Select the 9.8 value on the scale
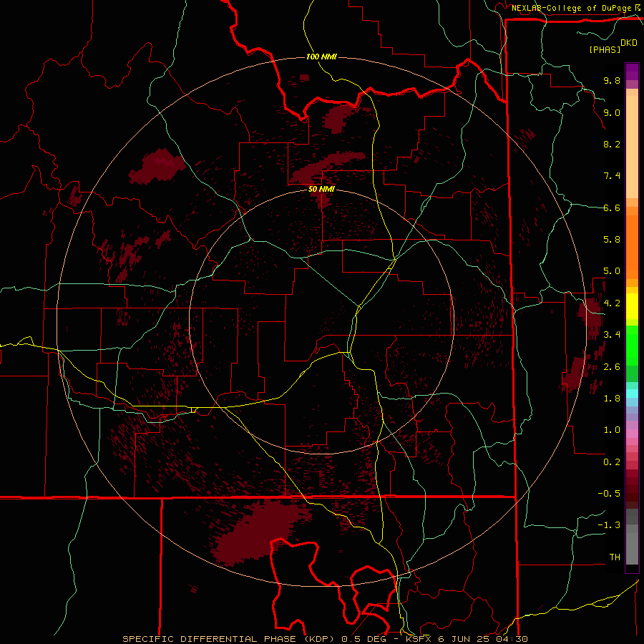This screenshot has height=644, width=644. pos(612,80)
